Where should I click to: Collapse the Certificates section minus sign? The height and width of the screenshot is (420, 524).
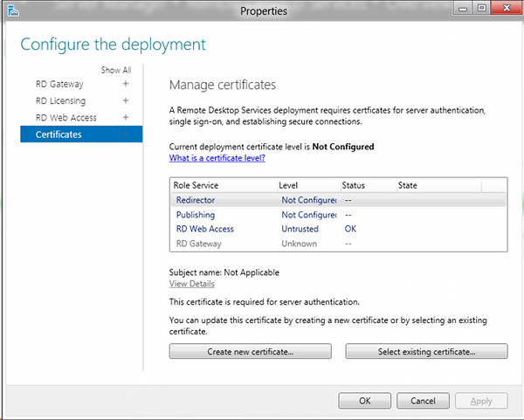pyautogui.click(x=126, y=134)
